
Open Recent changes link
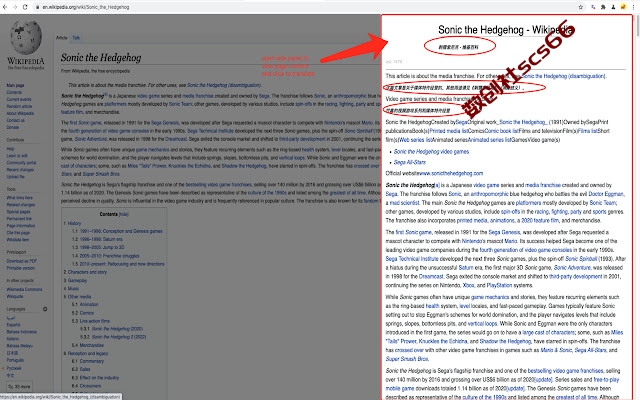tap(20, 169)
